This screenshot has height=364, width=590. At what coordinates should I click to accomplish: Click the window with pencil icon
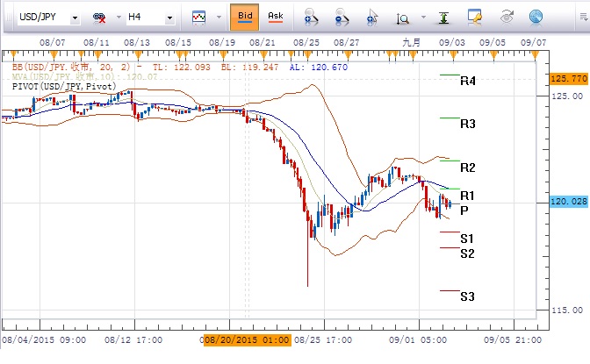(x=474, y=18)
